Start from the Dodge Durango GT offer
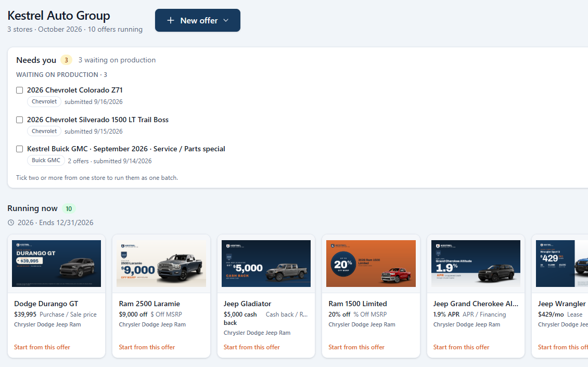This screenshot has height=367, width=588. pyautogui.click(x=42, y=347)
